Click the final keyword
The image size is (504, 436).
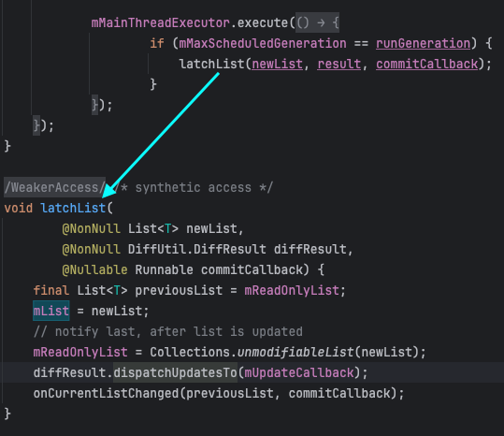point(51,290)
